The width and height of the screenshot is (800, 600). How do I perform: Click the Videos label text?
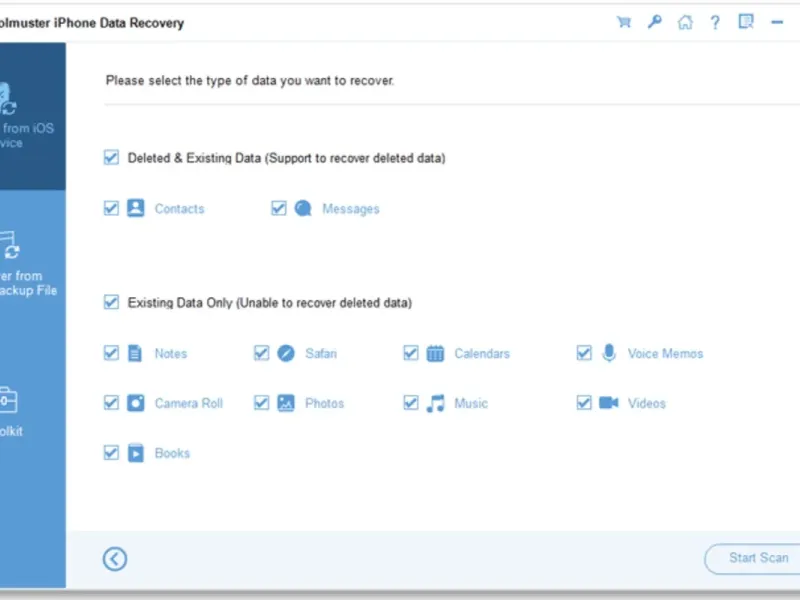(646, 404)
